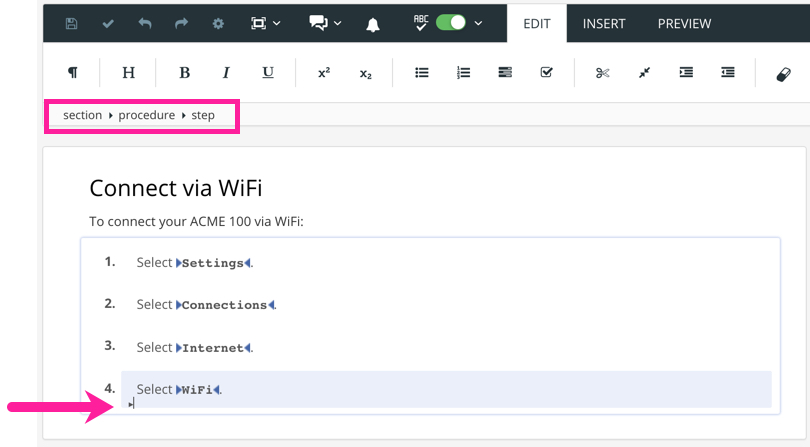Viewport: 810px width, 447px height.
Task: Toggle the spellcheck switch
Action: point(451,22)
